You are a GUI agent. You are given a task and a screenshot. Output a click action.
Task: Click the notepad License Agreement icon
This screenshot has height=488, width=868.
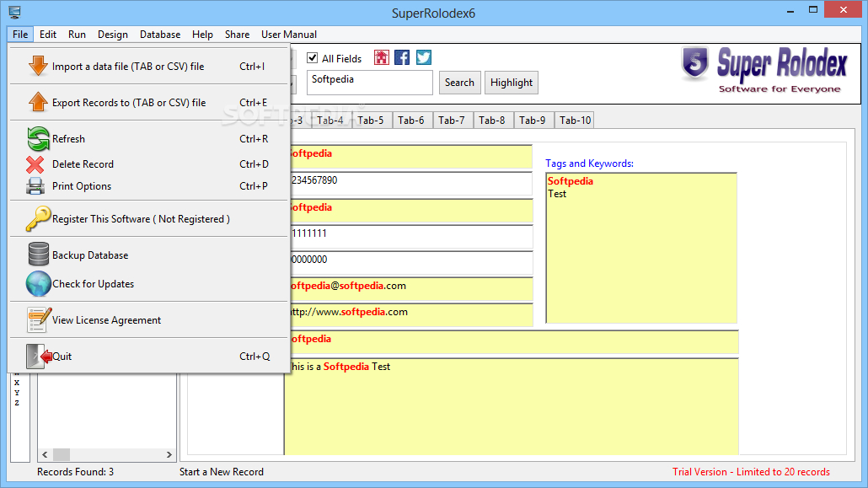click(39, 320)
